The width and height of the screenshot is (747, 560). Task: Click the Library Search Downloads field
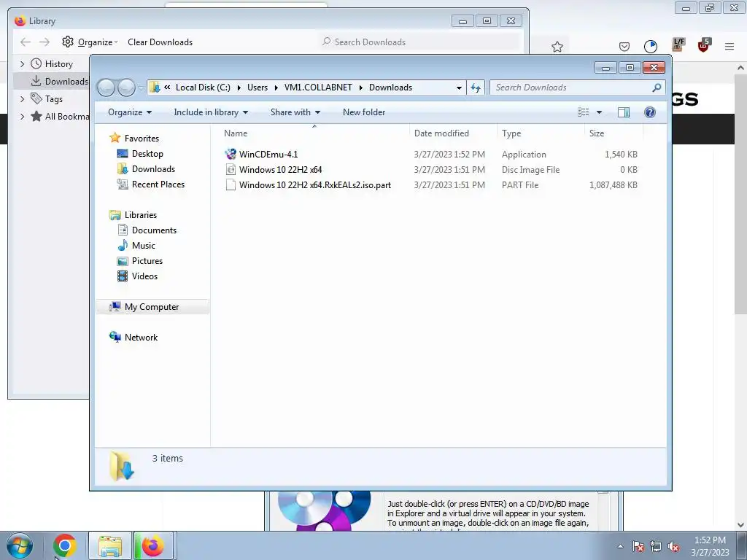pos(419,42)
